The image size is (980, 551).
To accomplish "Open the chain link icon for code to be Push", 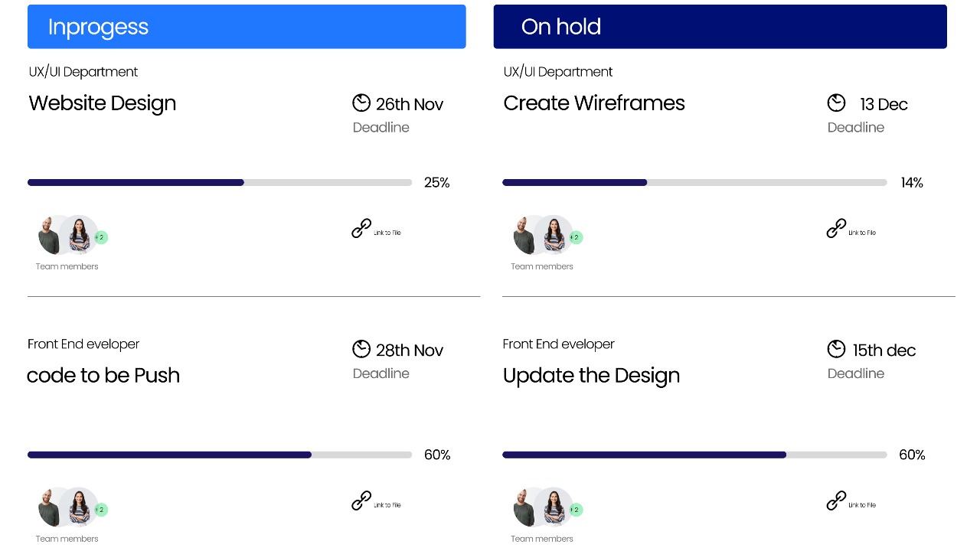I will tap(361, 500).
